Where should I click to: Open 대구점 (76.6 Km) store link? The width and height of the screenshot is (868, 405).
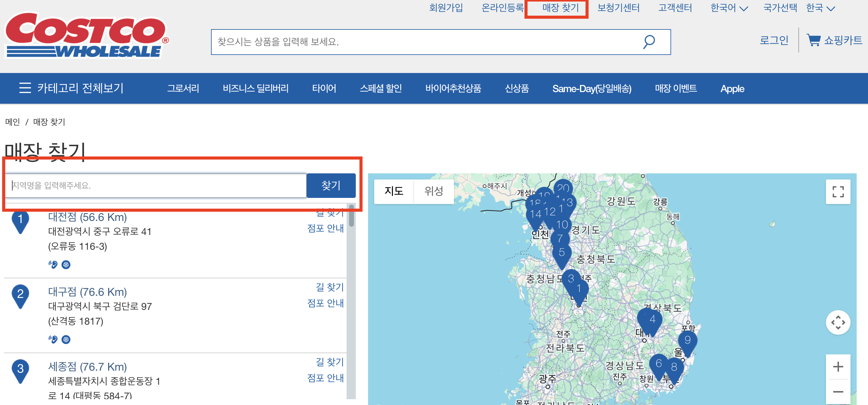coord(87,292)
